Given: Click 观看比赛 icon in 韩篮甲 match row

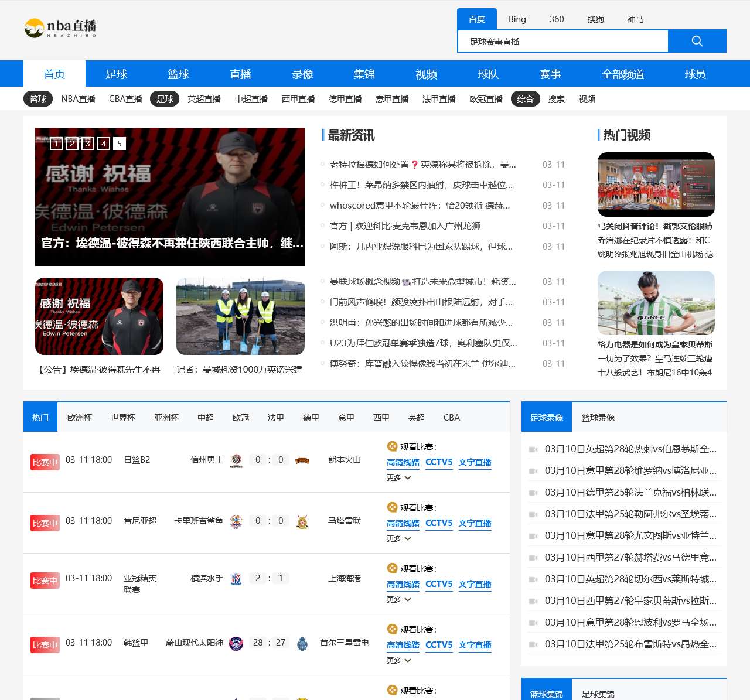Looking at the screenshot, I should [392, 629].
